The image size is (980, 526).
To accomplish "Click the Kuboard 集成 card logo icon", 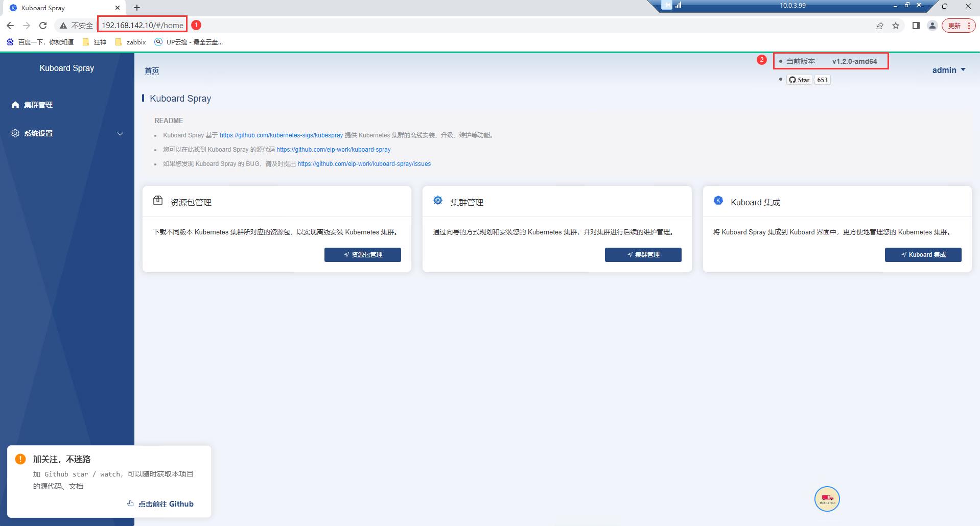I will [x=718, y=200].
